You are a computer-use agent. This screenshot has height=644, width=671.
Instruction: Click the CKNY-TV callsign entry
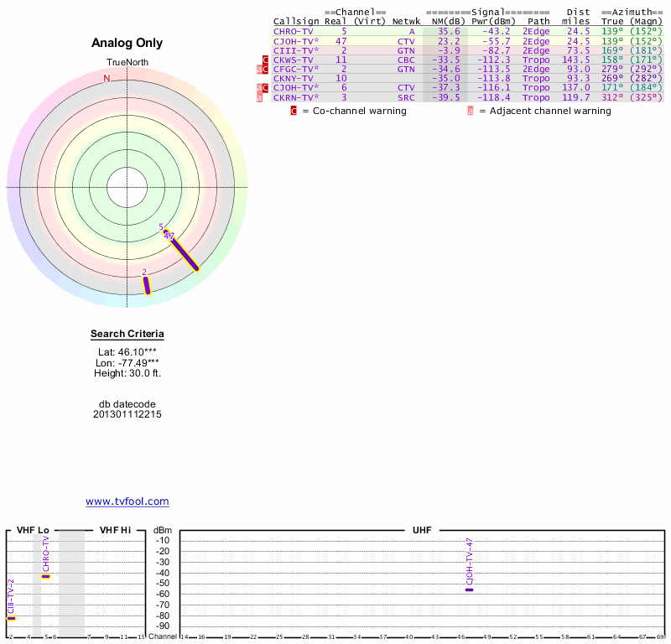coord(294,78)
